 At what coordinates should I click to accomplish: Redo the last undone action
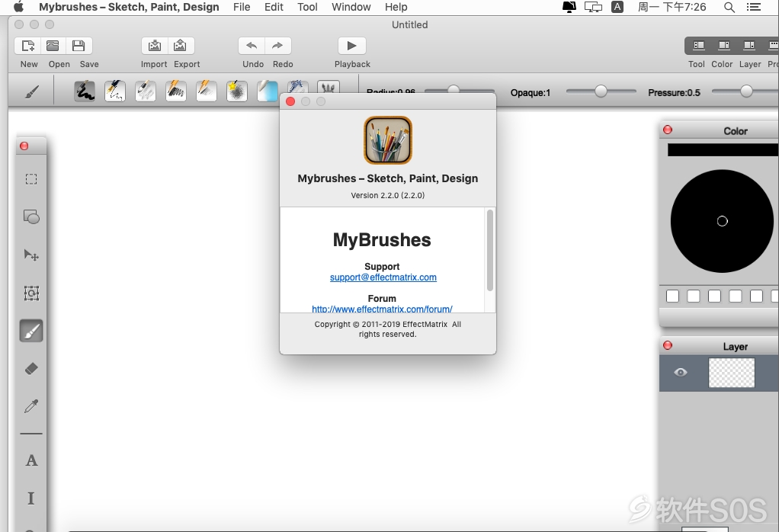coord(277,46)
